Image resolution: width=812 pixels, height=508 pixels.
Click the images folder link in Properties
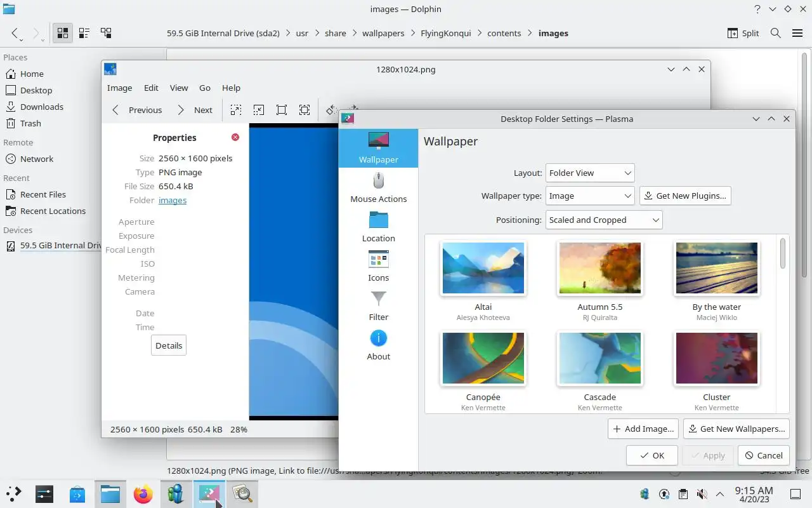[x=173, y=200]
